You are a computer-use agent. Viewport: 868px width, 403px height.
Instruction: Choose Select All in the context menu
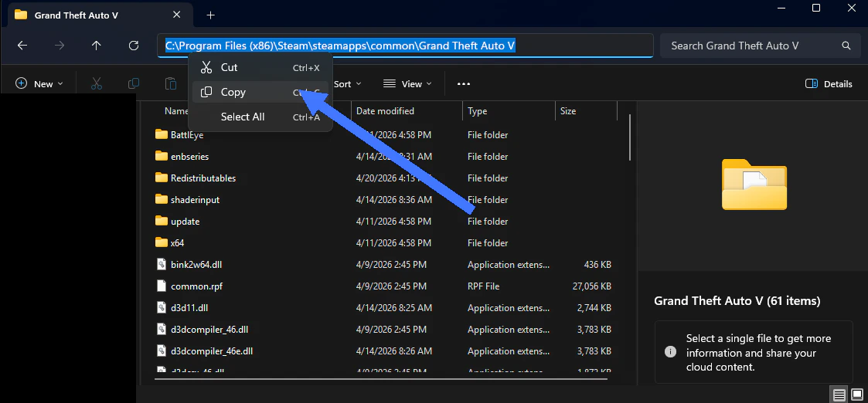[x=260, y=117]
